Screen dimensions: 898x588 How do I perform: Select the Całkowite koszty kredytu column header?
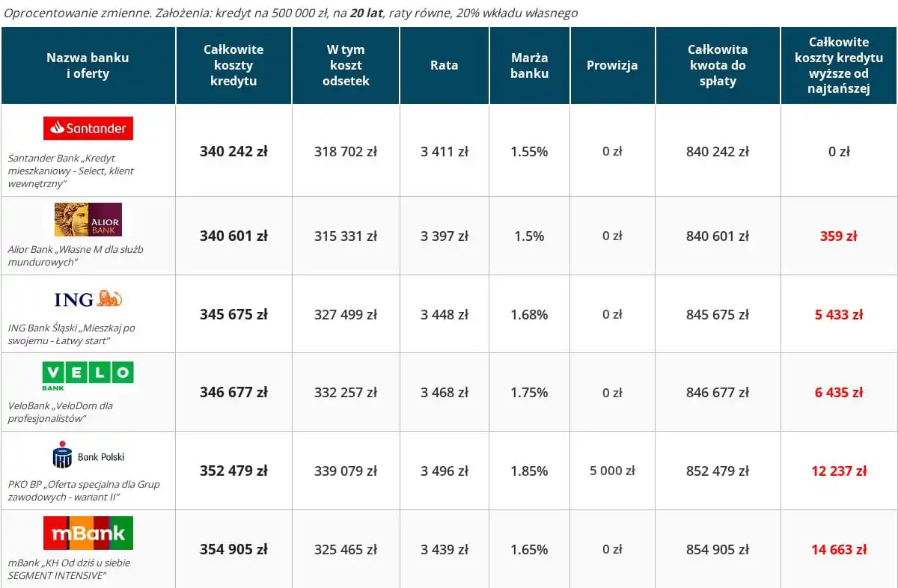[x=233, y=65]
